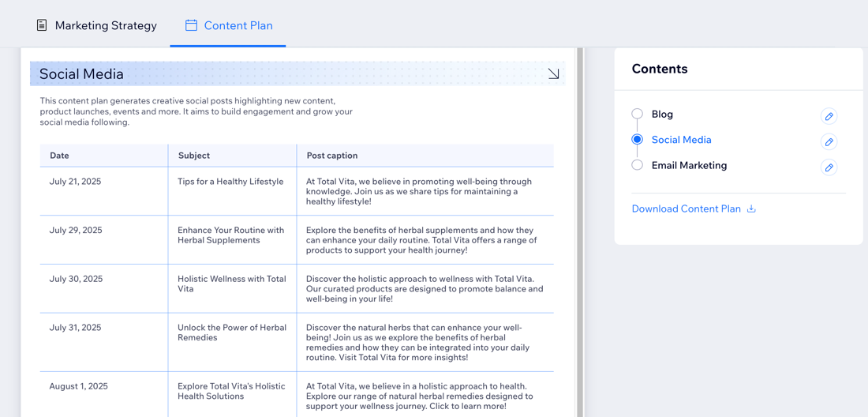Click the July 29 post caption text
868x417 pixels.
tap(421, 240)
